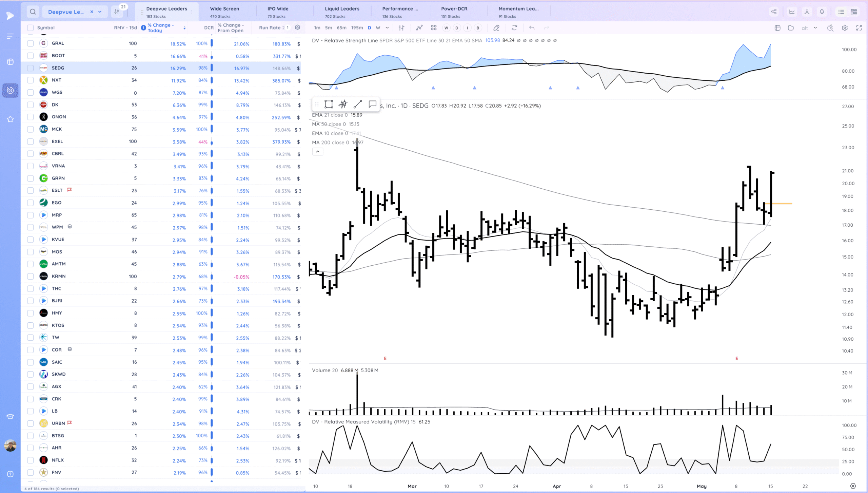Screen dimensions: 868x493
Task: Toggle select-all checkbox beside Symbol header
Action: pos(31,28)
